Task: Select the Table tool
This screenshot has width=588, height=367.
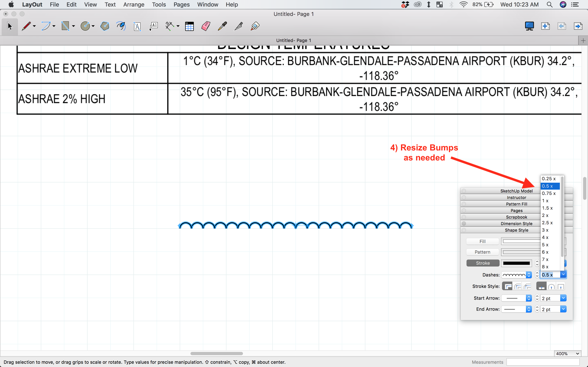Action: (x=189, y=26)
